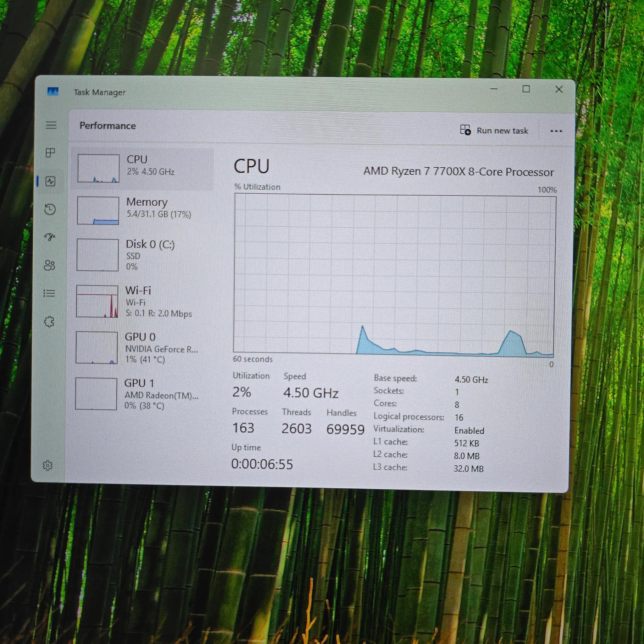The width and height of the screenshot is (644, 644).
Task: Click the % Utilization graph label
Action: click(x=257, y=187)
